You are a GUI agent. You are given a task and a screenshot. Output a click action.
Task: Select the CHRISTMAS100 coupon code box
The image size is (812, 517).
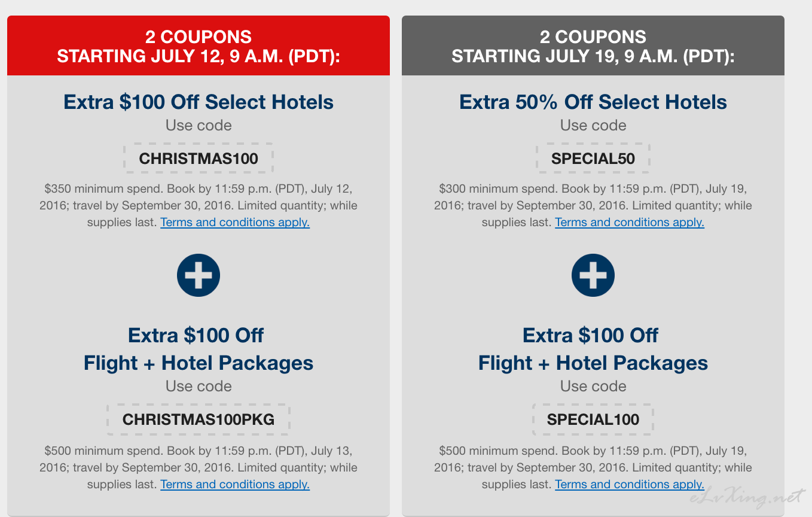click(x=199, y=159)
